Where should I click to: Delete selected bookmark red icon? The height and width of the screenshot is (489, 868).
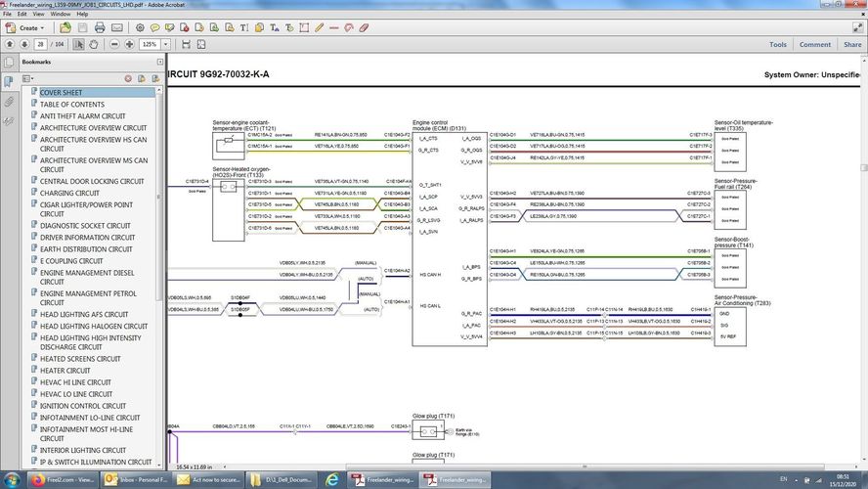(x=128, y=78)
